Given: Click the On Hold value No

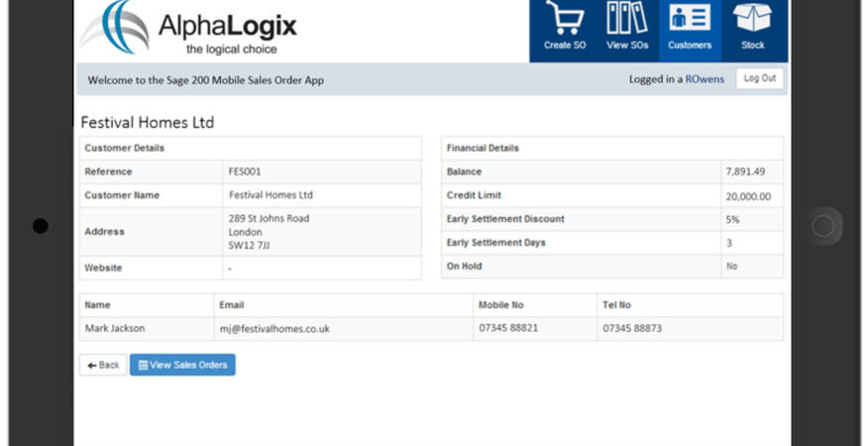Looking at the screenshot, I should [x=732, y=267].
